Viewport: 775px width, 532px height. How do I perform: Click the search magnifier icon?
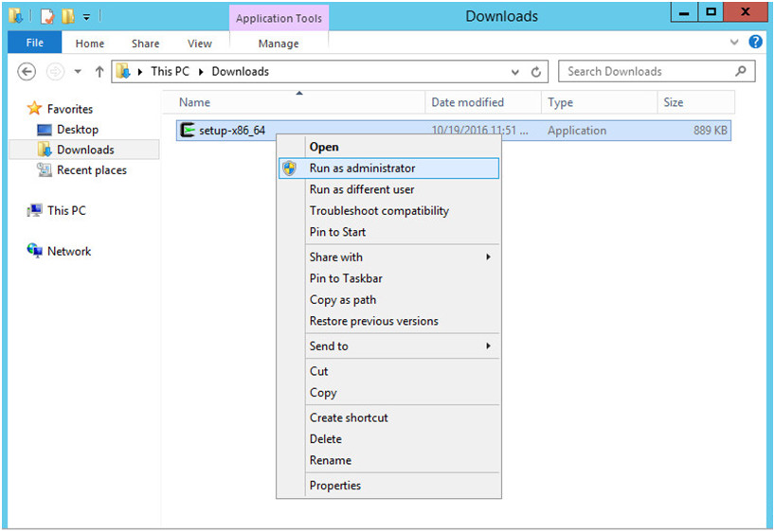click(x=740, y=71)
